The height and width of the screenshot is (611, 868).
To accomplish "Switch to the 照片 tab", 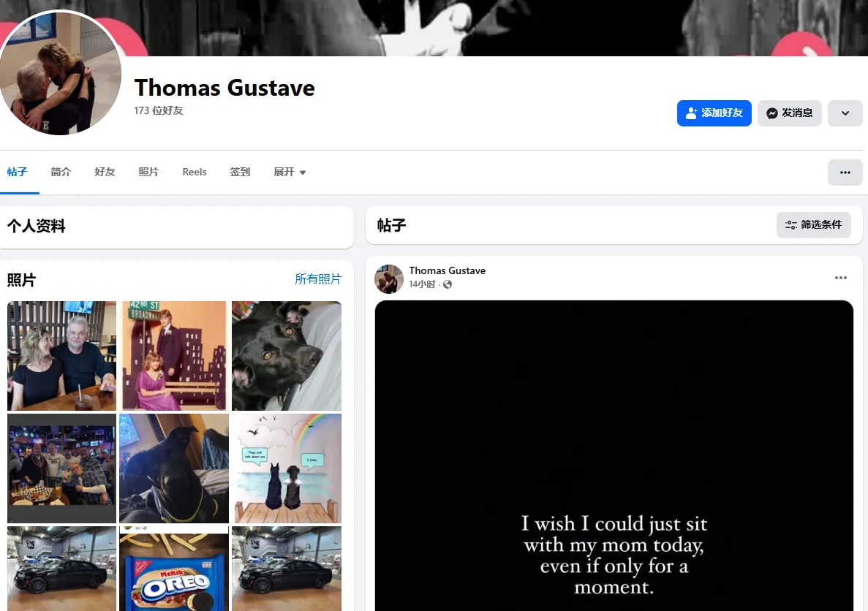I will 148,172.
